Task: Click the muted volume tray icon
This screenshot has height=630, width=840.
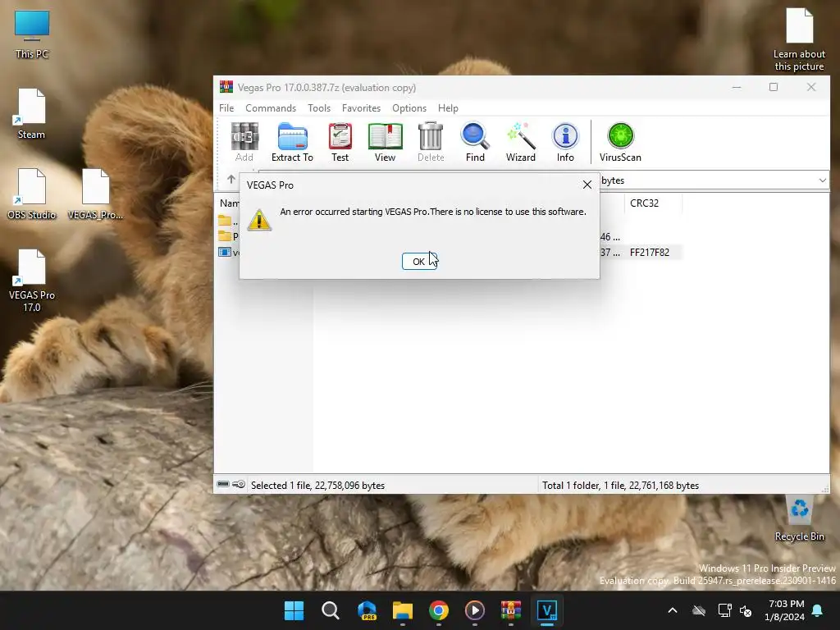Action: click(x=745, y=610)
